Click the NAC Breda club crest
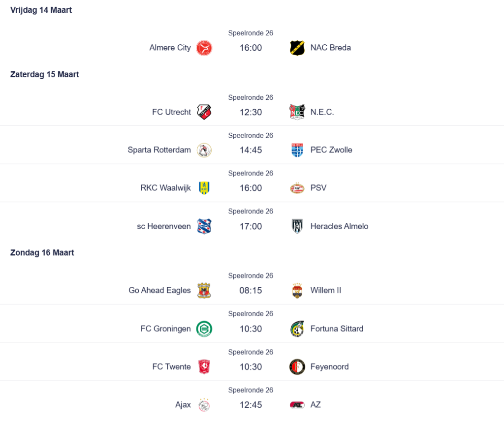This screenshot has width=504, height=423. click(x=297, y=48)
